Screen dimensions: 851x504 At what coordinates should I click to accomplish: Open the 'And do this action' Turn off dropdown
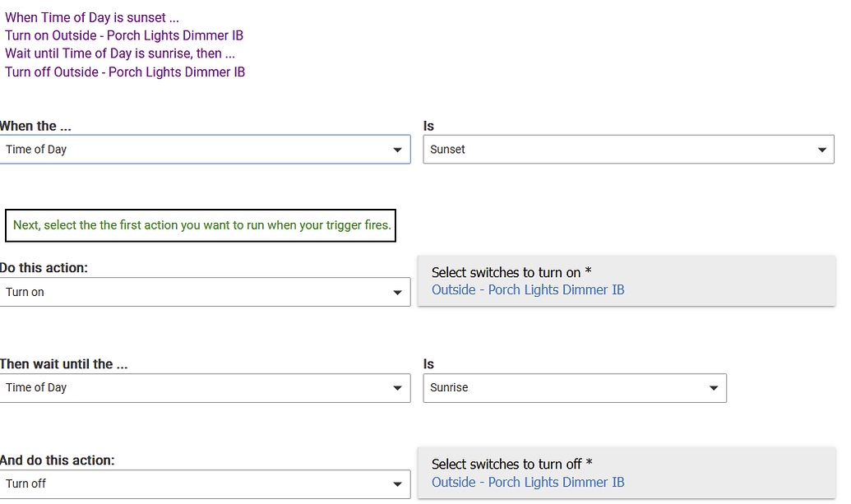tap(205, 483)
